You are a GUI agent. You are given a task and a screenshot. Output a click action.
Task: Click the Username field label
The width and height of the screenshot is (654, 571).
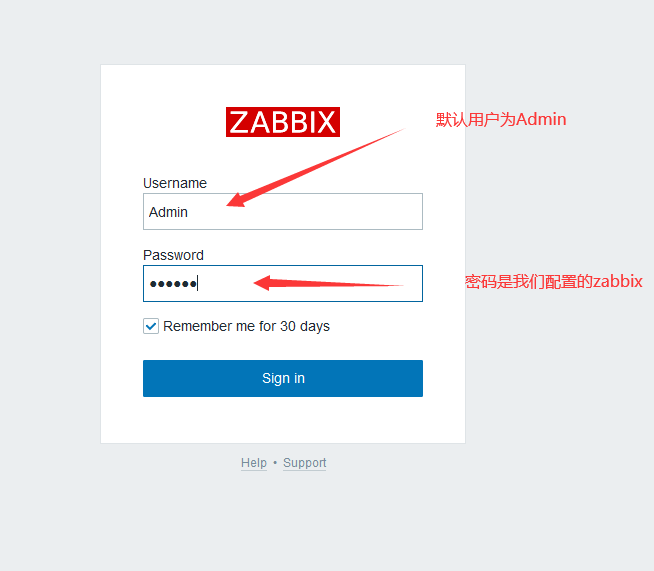click(x=175, y=183)
